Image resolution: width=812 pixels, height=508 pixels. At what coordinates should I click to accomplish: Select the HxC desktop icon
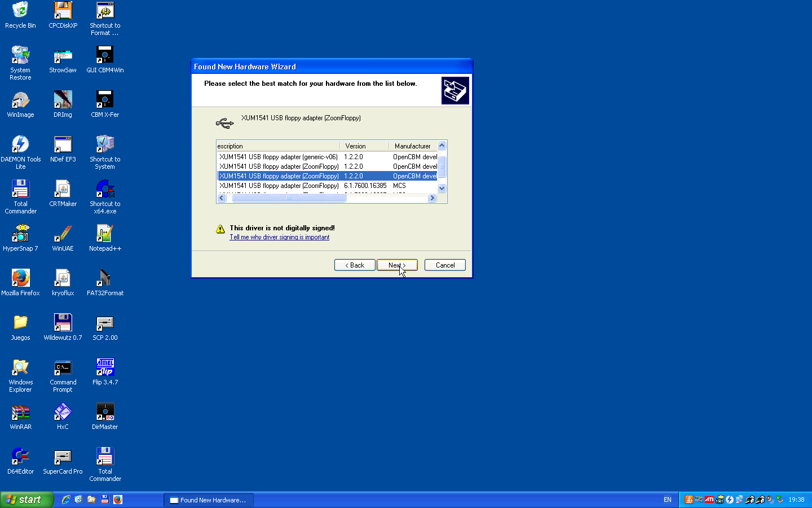coord(63,417)
